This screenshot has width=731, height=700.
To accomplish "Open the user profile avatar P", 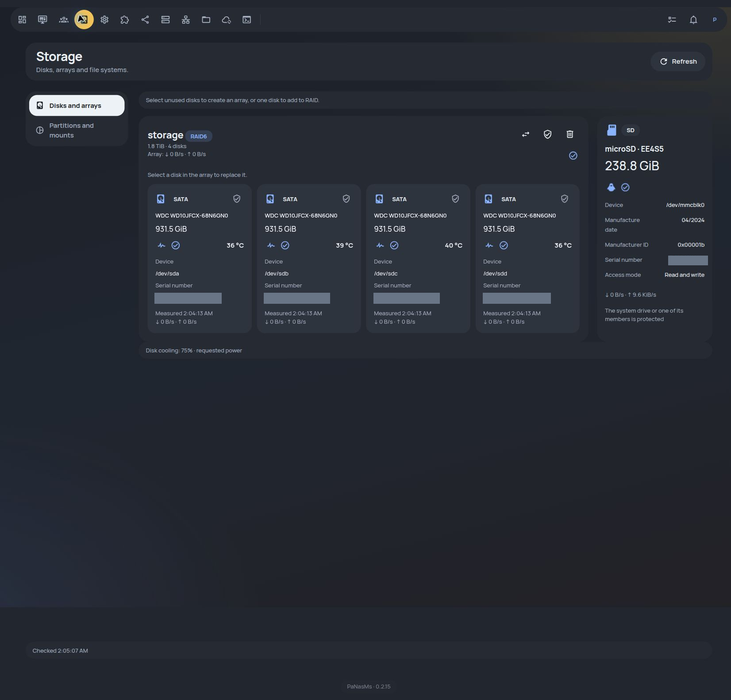I will pyautogui.click(x=715, y=19).
